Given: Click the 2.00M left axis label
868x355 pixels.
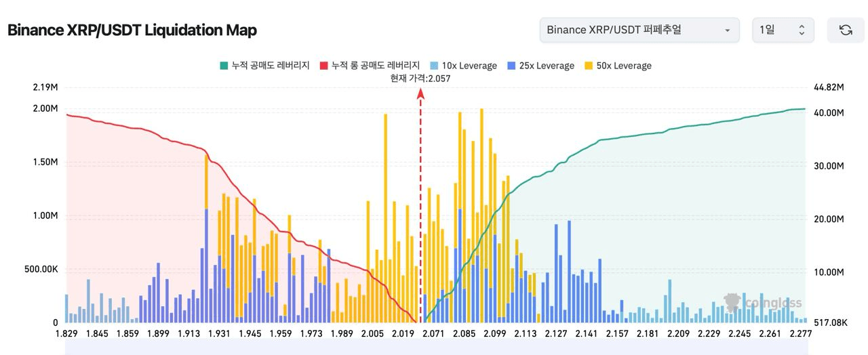Looking at the screenshot, I should coord(45,108).
